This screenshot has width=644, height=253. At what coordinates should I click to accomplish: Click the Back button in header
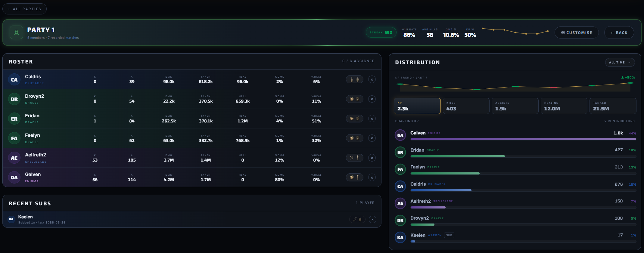(619, 32)
